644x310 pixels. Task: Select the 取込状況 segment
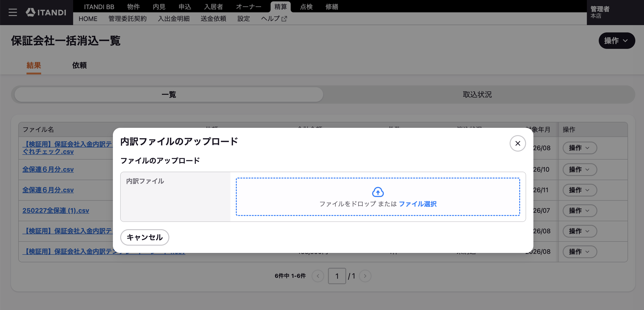point(477,95)
